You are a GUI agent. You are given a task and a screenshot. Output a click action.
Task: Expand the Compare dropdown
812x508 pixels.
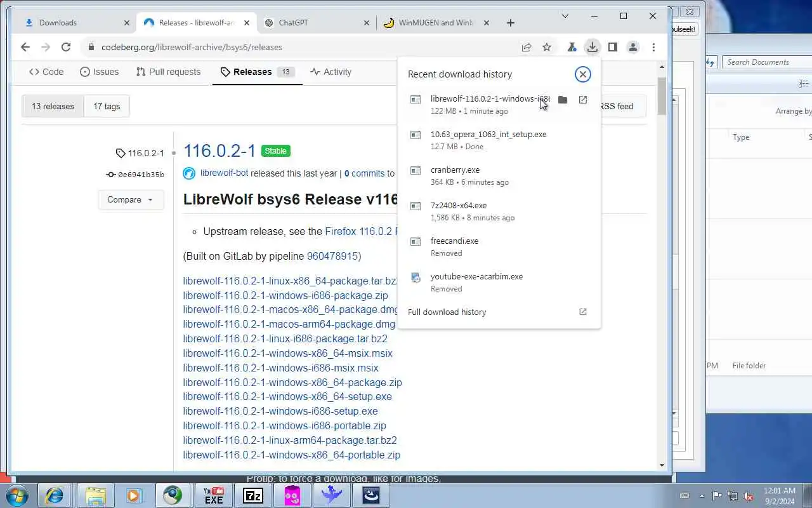click(x=131, y=199)
